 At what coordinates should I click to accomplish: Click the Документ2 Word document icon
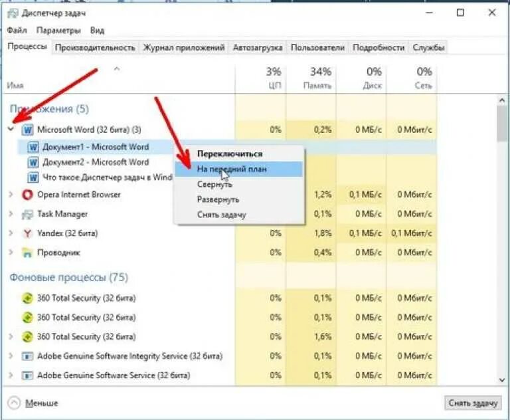pyautogui.click(x=33, y=162)
